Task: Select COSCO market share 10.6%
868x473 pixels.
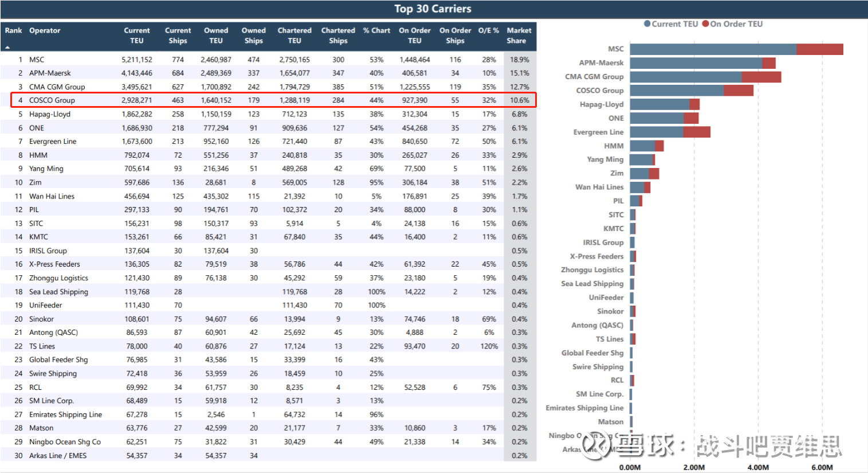Action: pos(520,100)
